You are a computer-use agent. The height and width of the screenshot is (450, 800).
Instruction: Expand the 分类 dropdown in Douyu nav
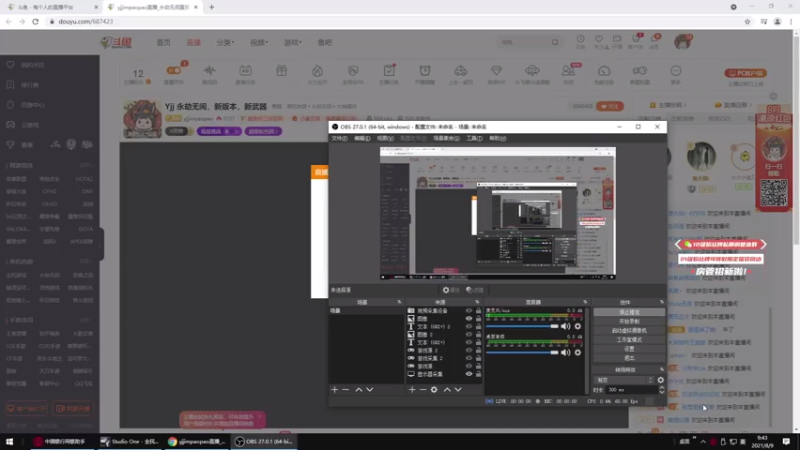[x=225, y=42]
